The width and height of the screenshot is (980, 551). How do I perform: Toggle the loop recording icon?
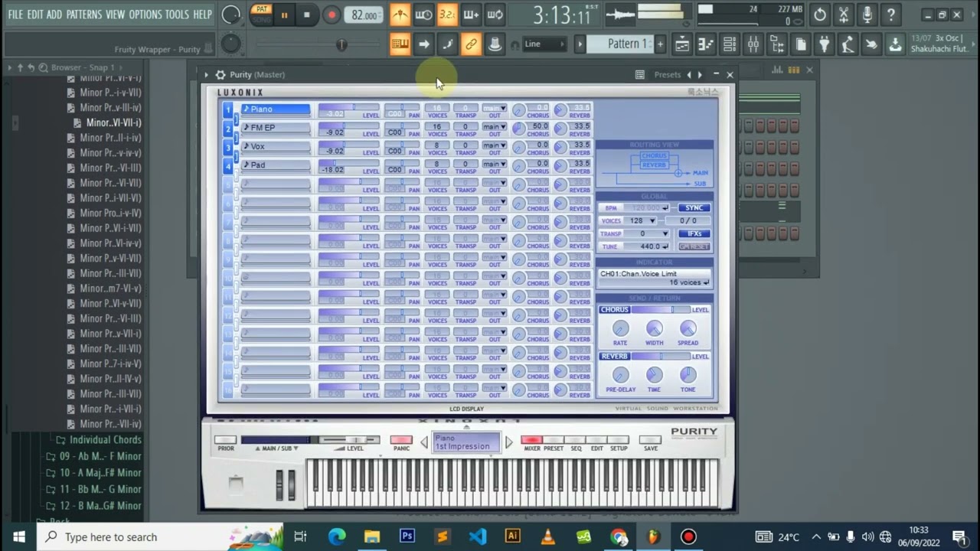pyautogui.click(x=495, y=15)
